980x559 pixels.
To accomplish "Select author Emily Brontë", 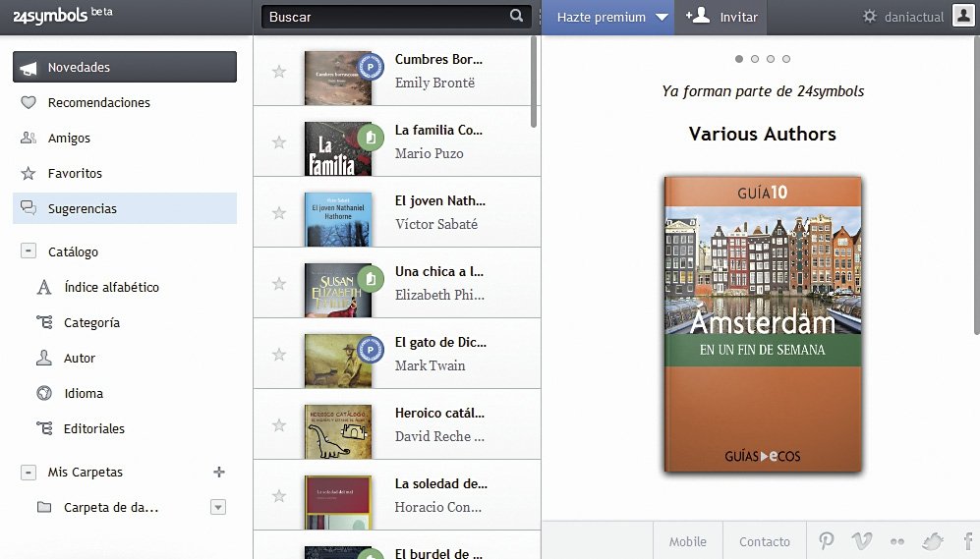I will (x=435, y=83).
